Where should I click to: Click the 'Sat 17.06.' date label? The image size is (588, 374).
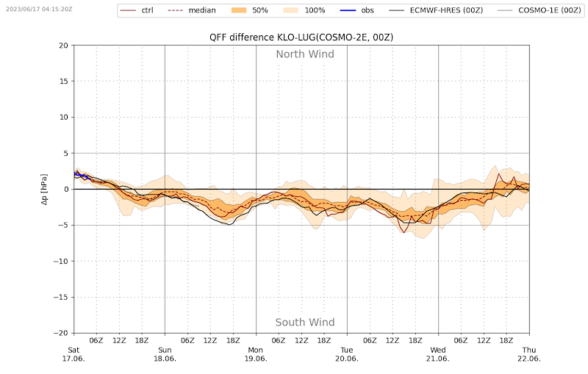click(x=73, y=354)
